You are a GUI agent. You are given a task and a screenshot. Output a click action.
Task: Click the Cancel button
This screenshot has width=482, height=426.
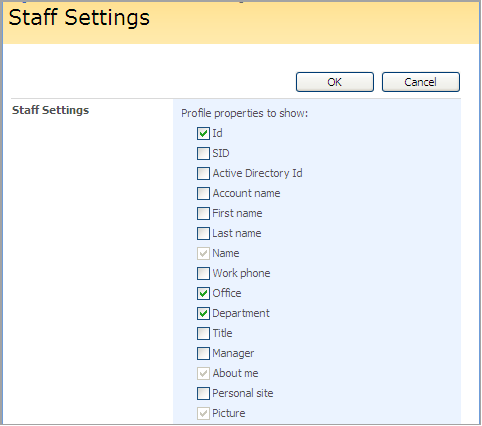421,82
